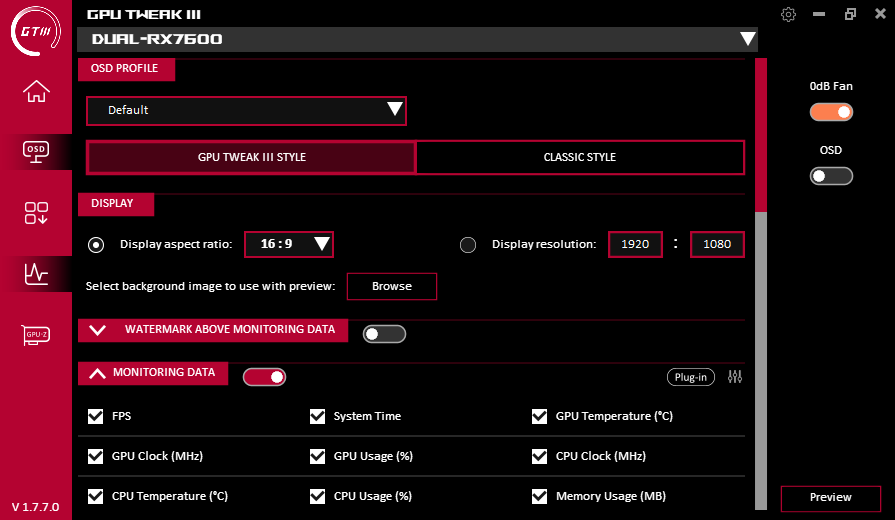Image resolution: width=895 pixels, height=520 pixels.
Task: Close the GPU Tweak III window
Action: [881, 14]
